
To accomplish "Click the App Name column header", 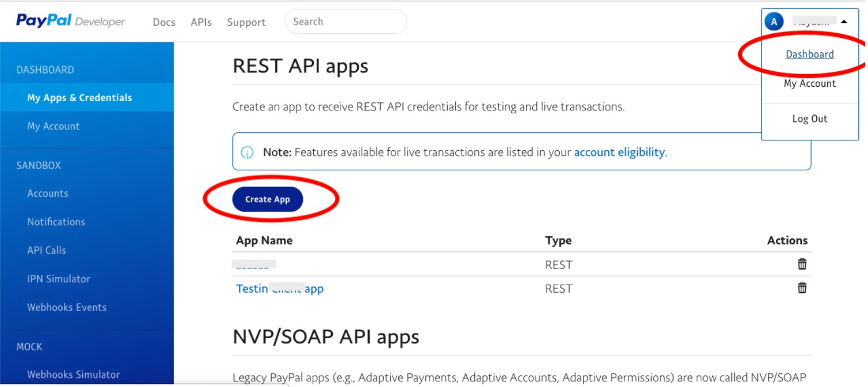I will (x=264, y=240).
